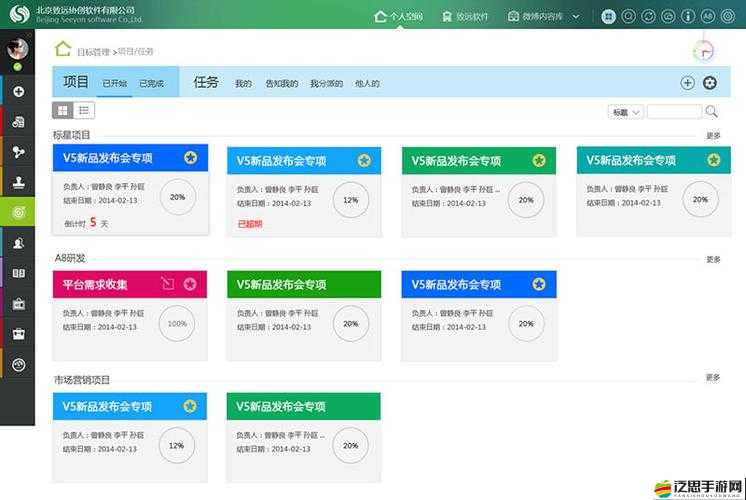Toggle star on 平台需求收集 card
This screenshot has height=500, width=746.
190,284
